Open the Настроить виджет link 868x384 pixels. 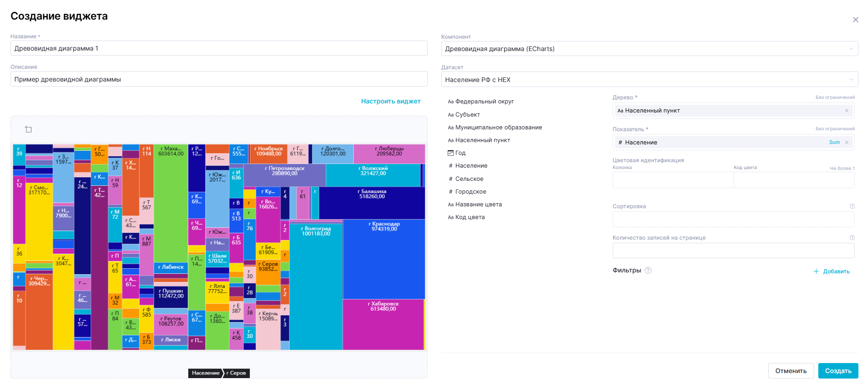pyautogui.click(x=391, y=101)
